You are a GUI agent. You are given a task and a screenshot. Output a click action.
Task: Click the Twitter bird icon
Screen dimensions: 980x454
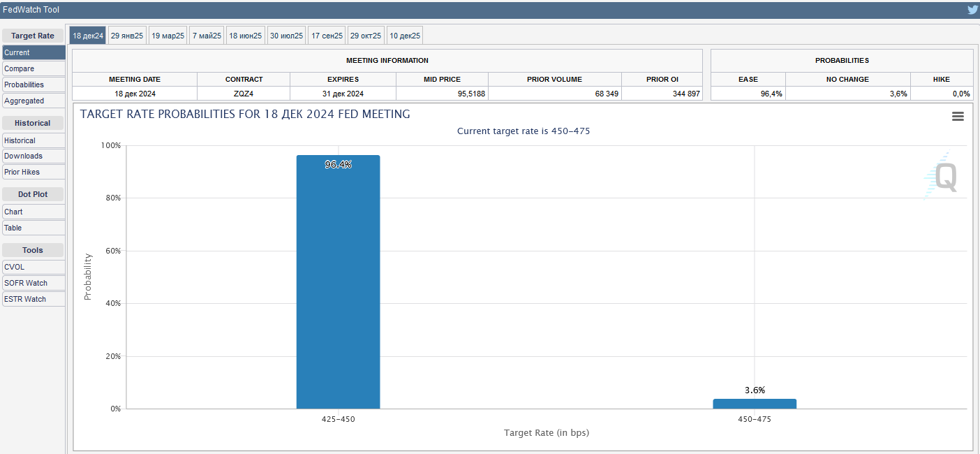pos(972,10)
